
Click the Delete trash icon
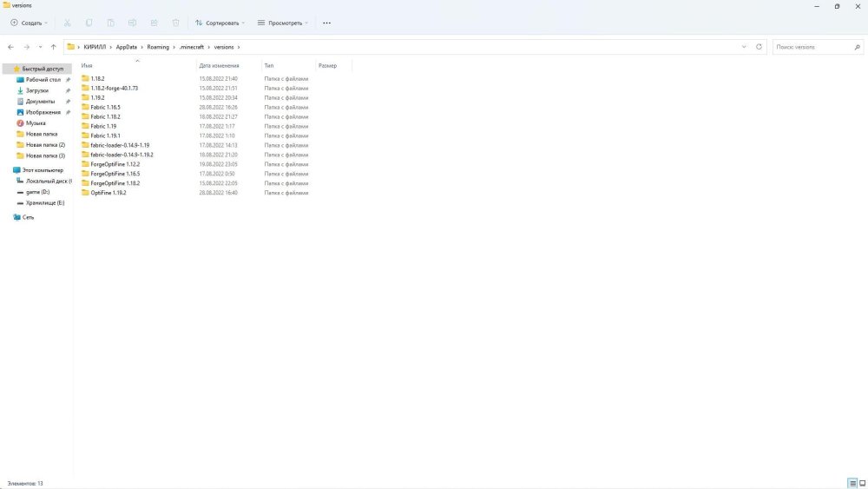175,23
